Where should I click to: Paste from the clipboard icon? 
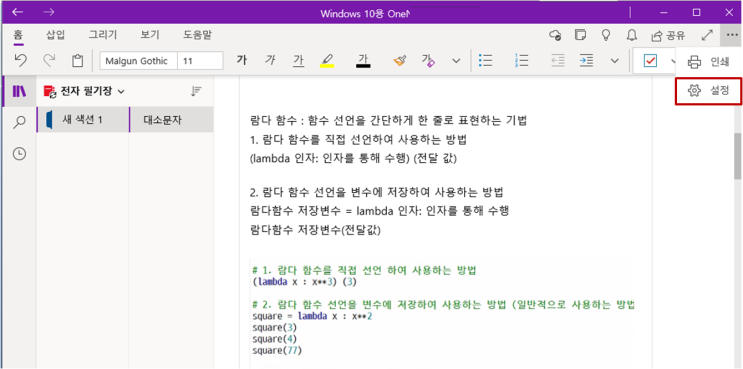77,61
